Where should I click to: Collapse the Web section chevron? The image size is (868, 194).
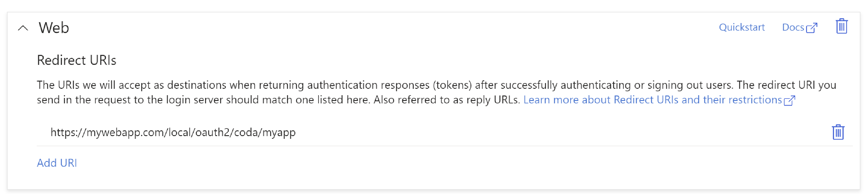[23, 28]
